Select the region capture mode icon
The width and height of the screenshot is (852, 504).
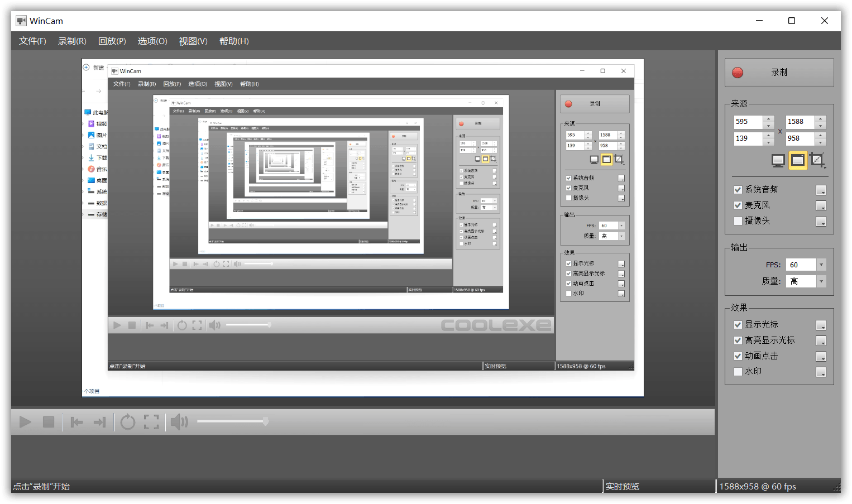point(817,160)
